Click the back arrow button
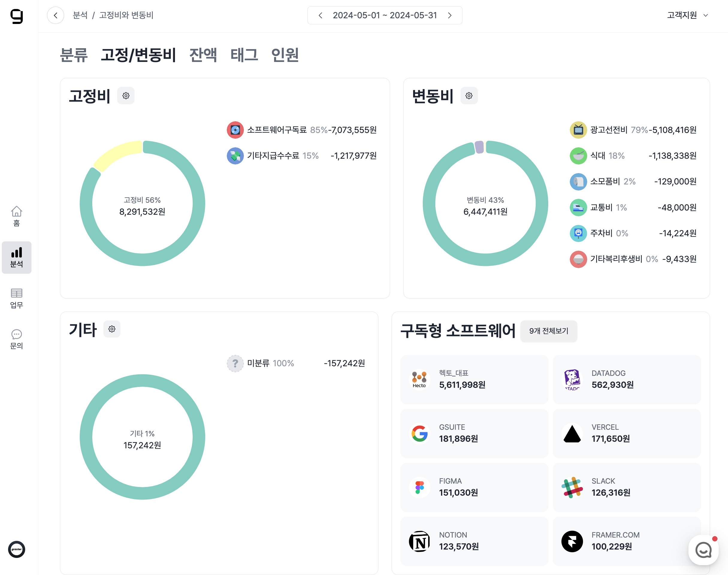Screen dimensions: 728x575 55,16
